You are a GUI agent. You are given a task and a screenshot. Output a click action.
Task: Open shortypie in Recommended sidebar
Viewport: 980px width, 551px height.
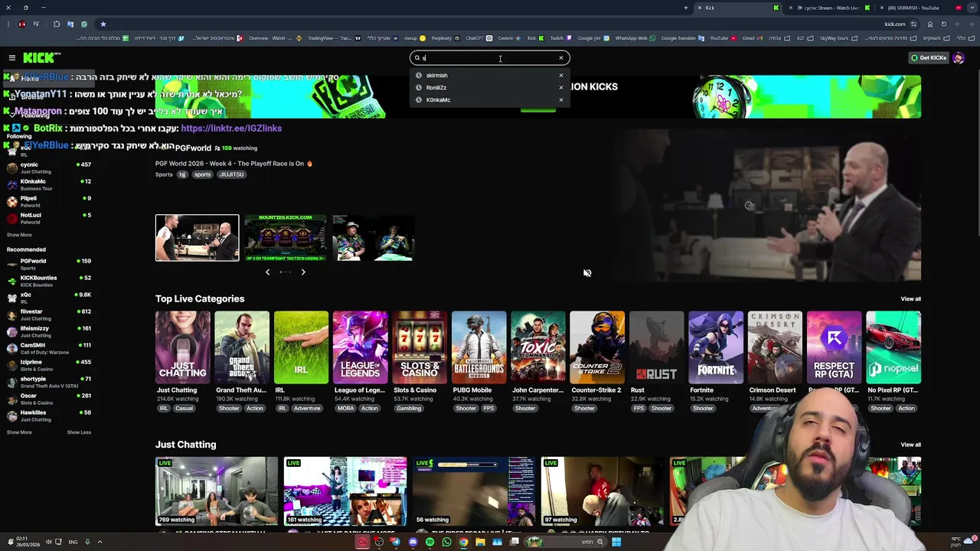click(x=49, y=382)
